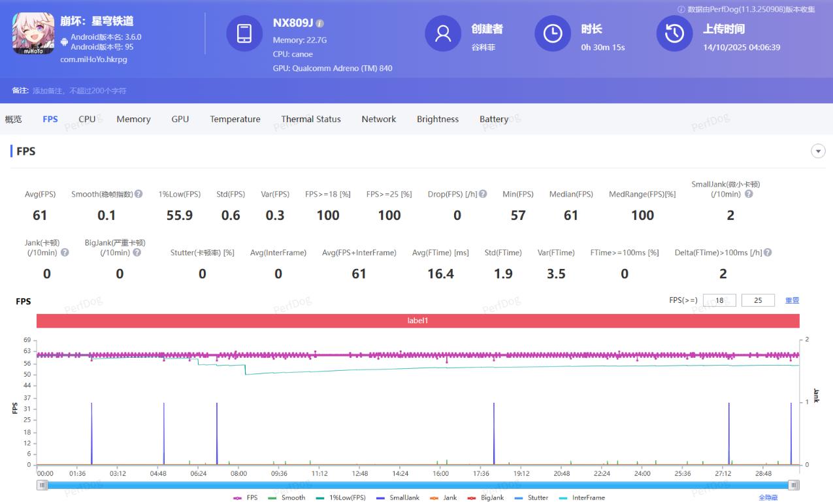Click the phone device icon

click(x=244, y=33)
